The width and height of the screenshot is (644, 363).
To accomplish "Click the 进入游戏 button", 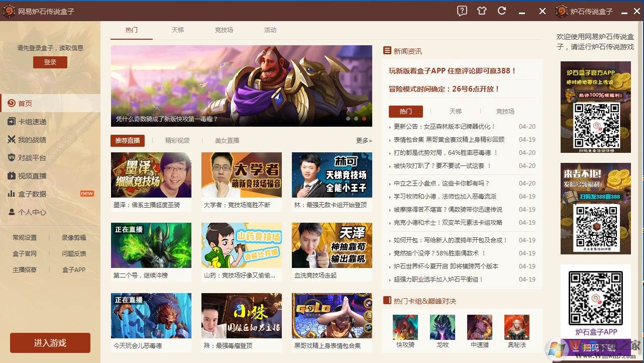I will coord(50,343).
